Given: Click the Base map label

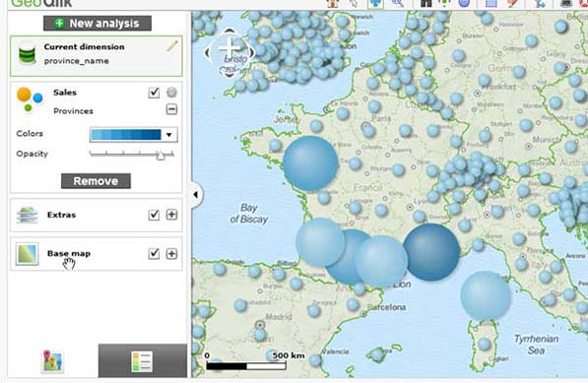Looking at the screenshot, I should 69,253.
